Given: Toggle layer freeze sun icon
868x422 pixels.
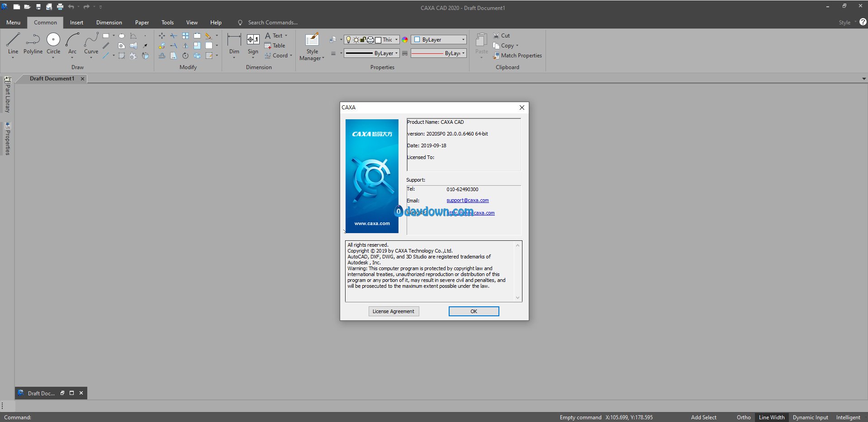Looking at the screenshot, I should point(356,40).
